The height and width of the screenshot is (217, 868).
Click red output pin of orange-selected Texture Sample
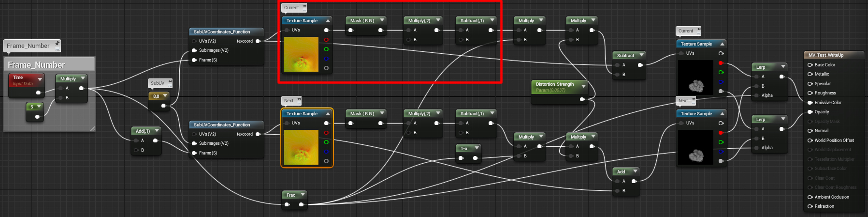click(x=327, y=133)
